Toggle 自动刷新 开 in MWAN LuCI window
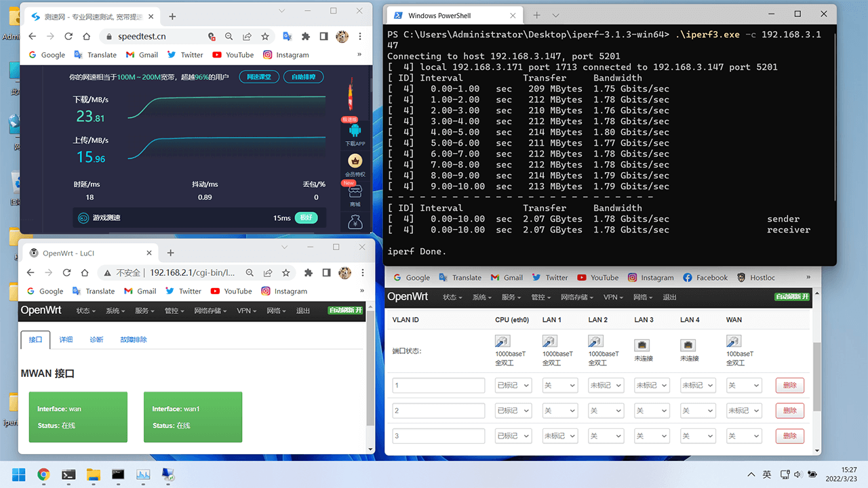 346,310
